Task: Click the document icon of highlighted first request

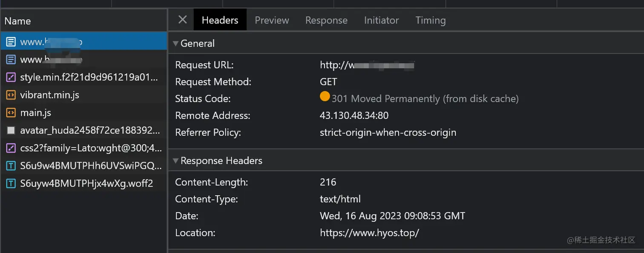Action: point(11,42)
